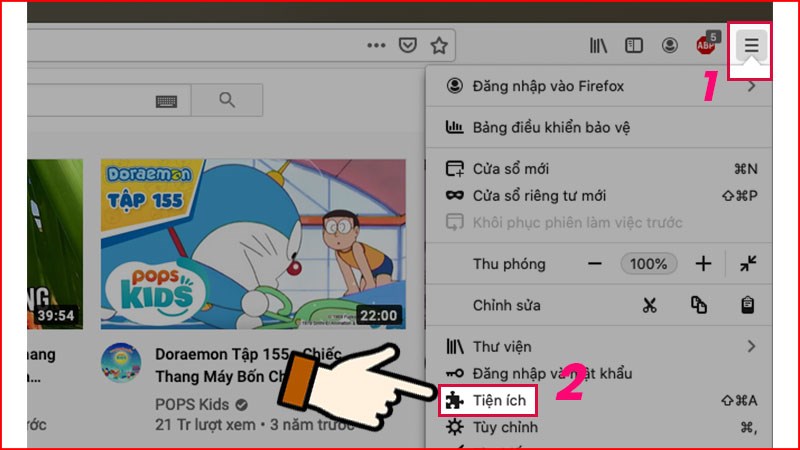Open the Library toolbar icon
This screenshot has width=800, height=450.
[x=598, y=45]
